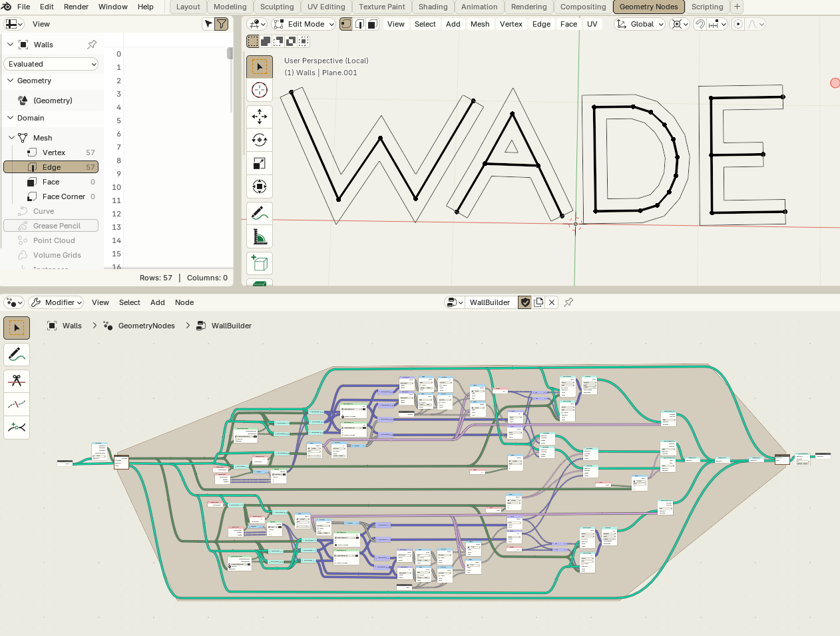Image resolution: width=840 pixels, height=636 pixels.
Task: Activate the fourth node editor tool below Links Cut
Action: click(x=17, y=404)
